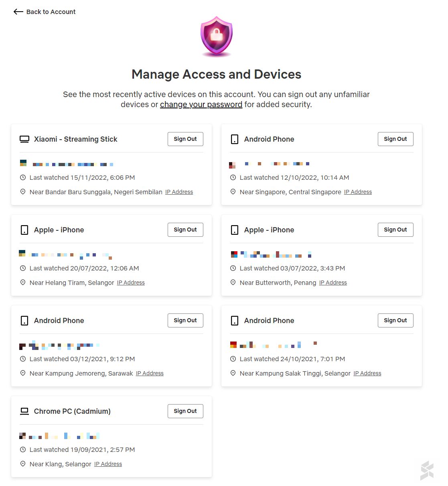The height and width of the screenshot is (486, 448).
Task: Click the back arrow icon
Action: [18, 12]
